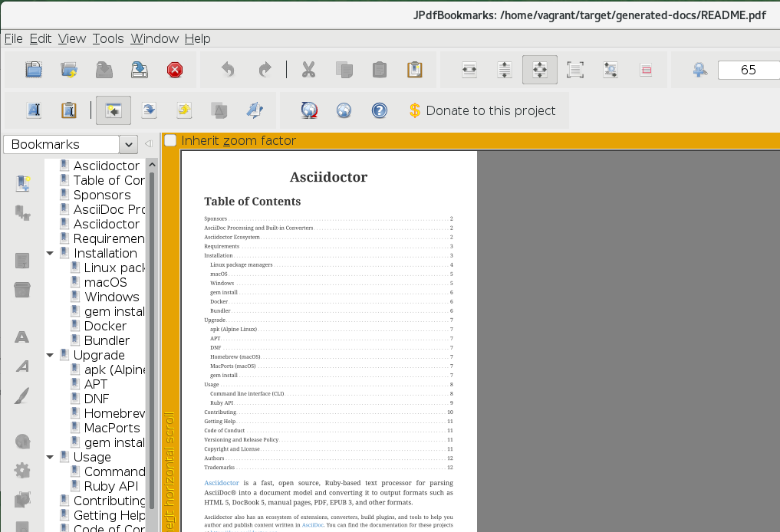Viewport: 780px width, 532px height.
Task: Select the Fit Rectangle icon
Action: pyautogui.click(x=646, y=70)
